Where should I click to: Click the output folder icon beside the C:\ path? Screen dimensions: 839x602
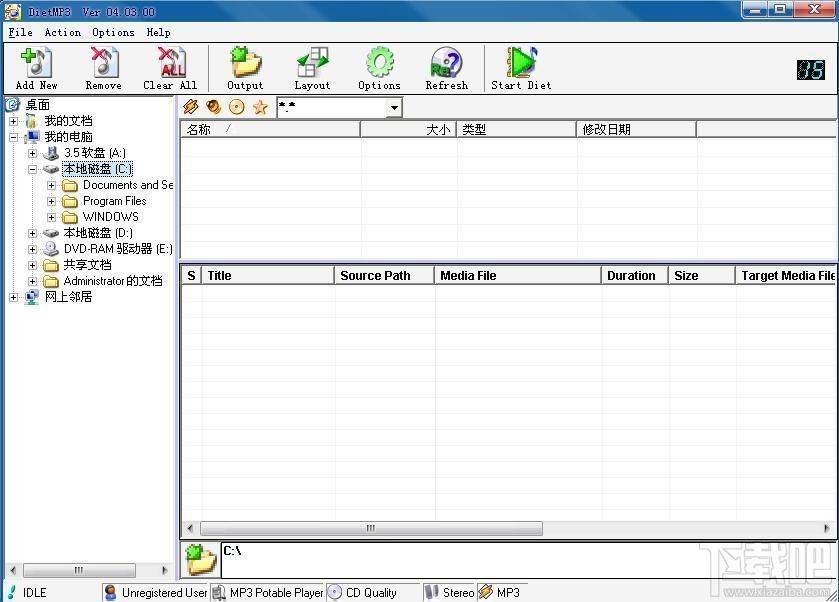[201, 560]
